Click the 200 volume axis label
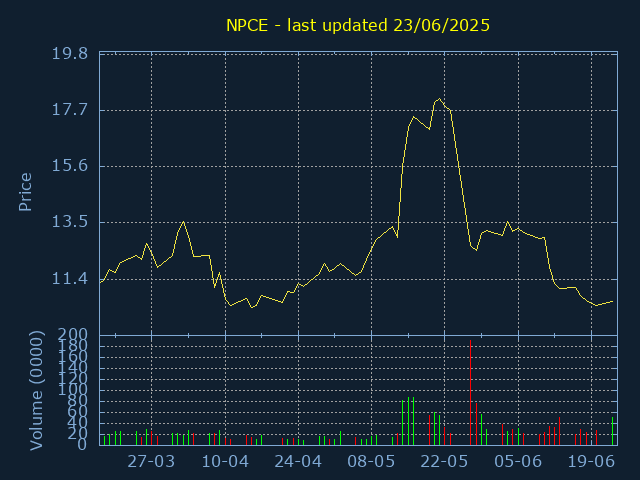Viewport: 640px width, 480px height. coord(73,335)
